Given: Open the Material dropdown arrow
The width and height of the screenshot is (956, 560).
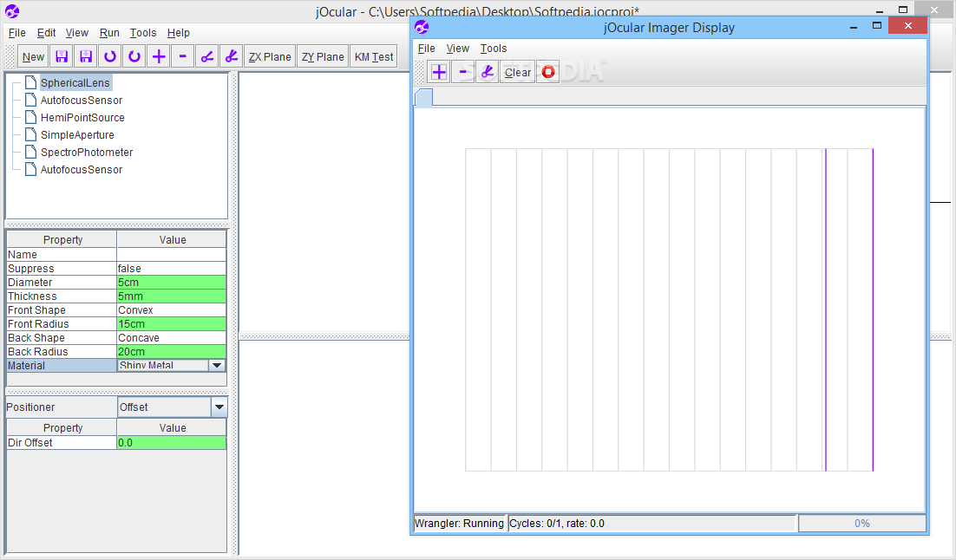Looking at the screenshot, I should click(216, 366).
